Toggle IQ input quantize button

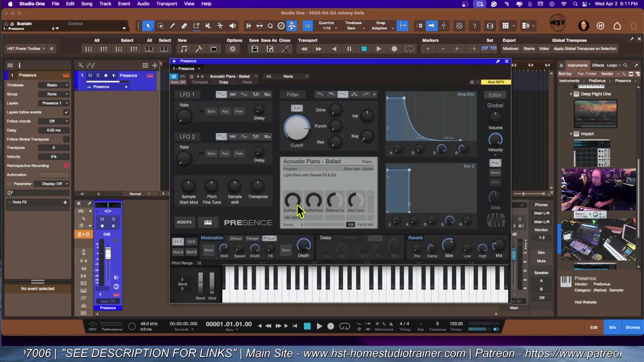307,26
